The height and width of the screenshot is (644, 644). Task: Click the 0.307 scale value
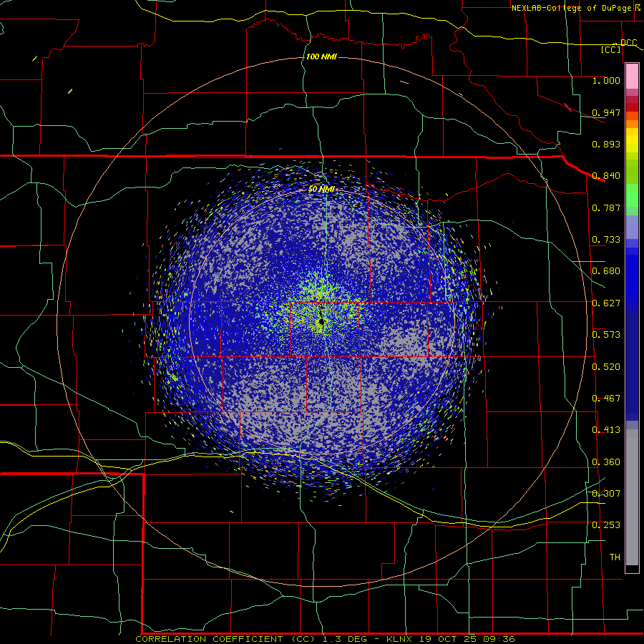(x=606, y=493)
